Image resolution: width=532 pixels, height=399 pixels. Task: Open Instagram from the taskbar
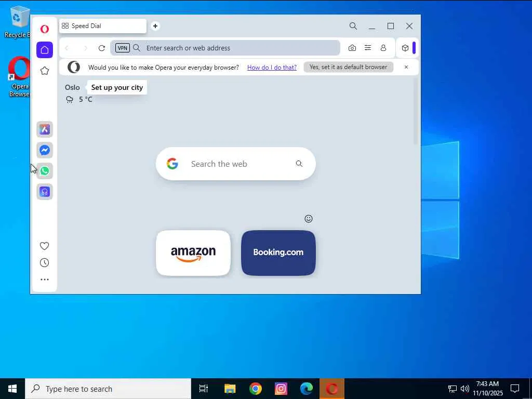click(281, 389)
